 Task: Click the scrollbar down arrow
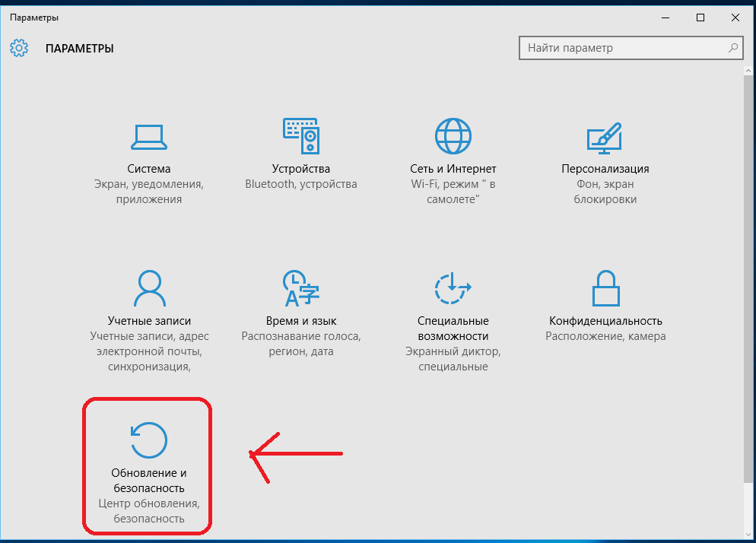(x=748, y=535)
